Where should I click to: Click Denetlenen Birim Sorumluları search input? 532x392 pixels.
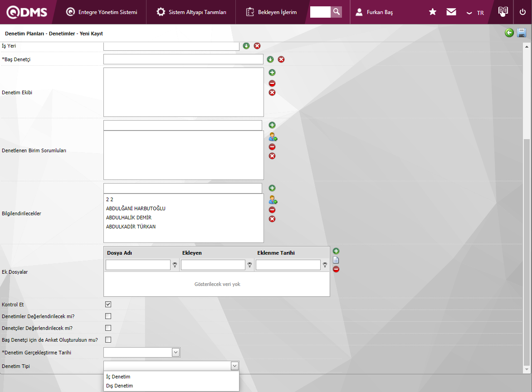pos(182,125)
